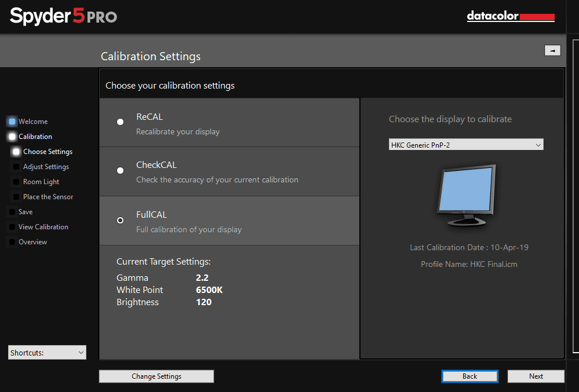Select the CheckCAL radio button

pos(121,170)
